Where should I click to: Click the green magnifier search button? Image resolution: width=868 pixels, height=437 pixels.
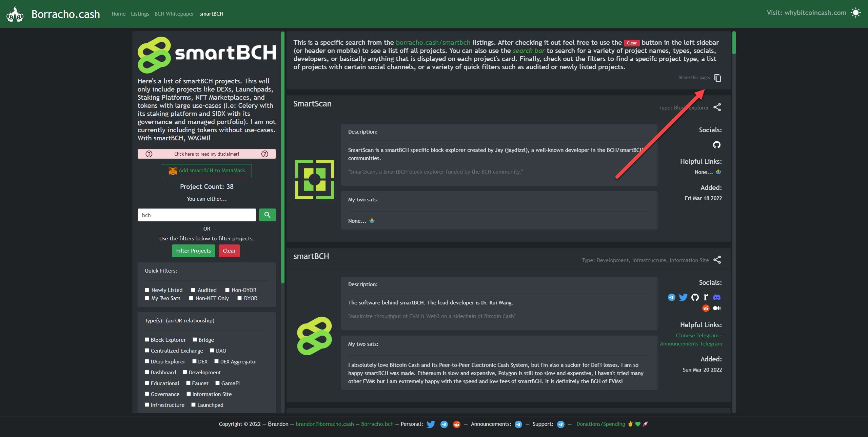click(267, 215)
